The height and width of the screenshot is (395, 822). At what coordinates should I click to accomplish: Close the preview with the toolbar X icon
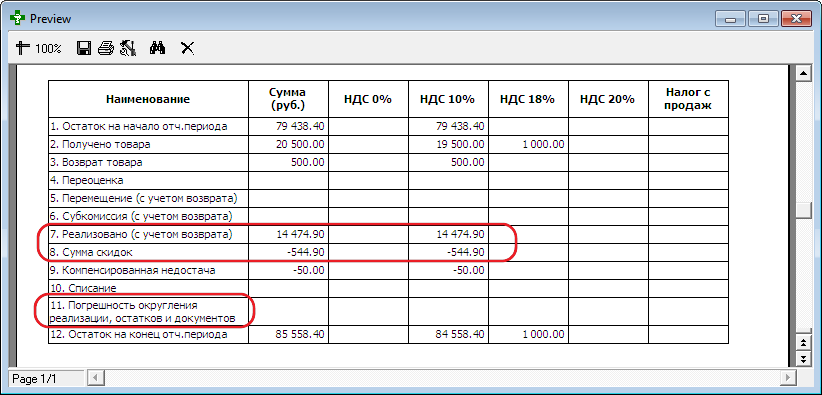point(187,49)
